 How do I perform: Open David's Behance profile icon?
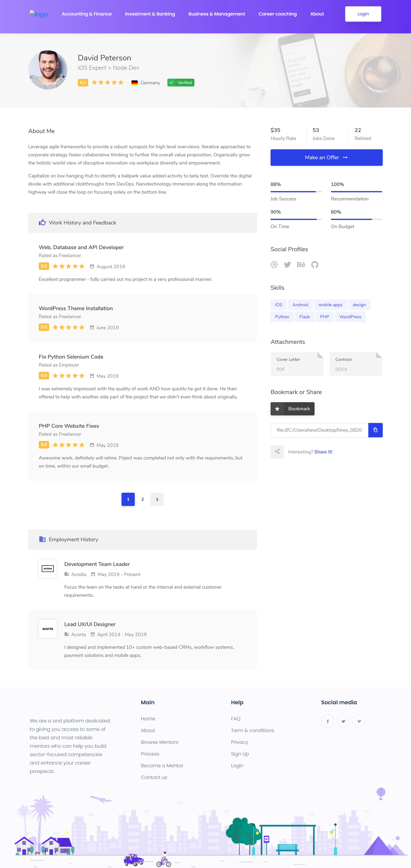(x=301, y=264)
